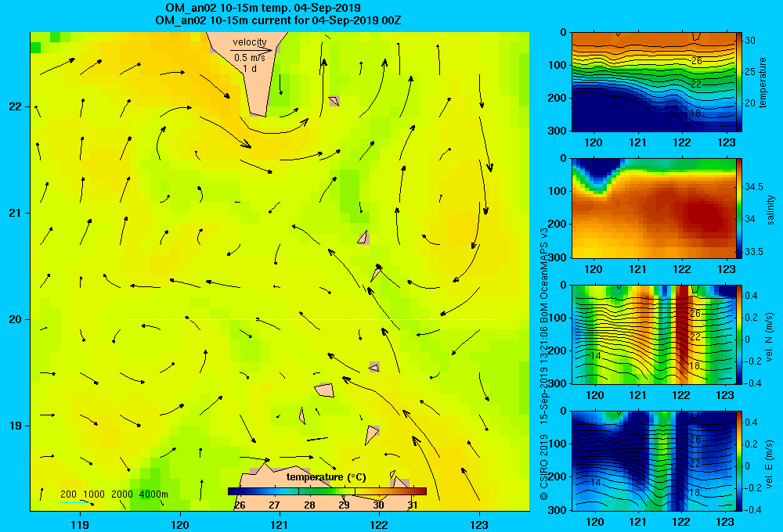Click latitude label 19 on main map
The width and height of the screenshot is (783, 532).
pos(15,426)
